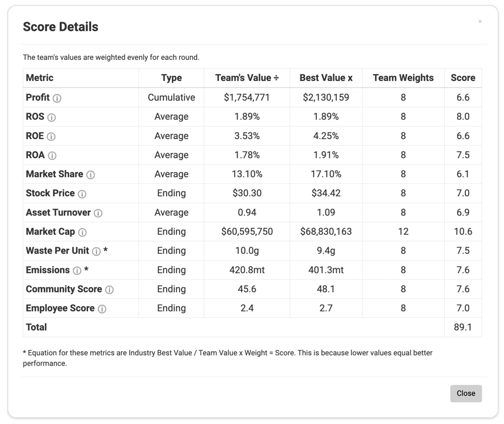Select the Team Weights column header

(x=403, y=78)
